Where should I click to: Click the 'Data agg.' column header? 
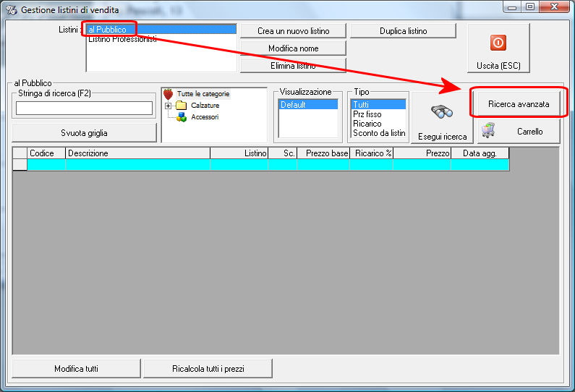(x=480, y=153)
